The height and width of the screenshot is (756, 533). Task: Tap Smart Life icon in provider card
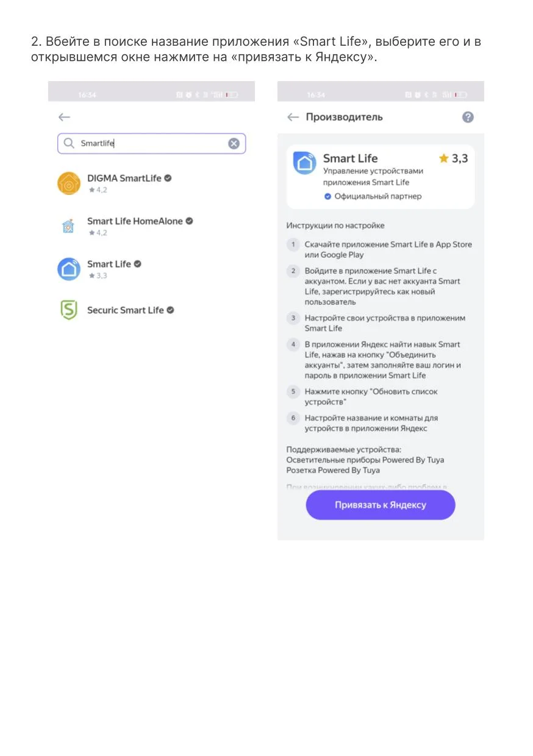tap(305, 163)
